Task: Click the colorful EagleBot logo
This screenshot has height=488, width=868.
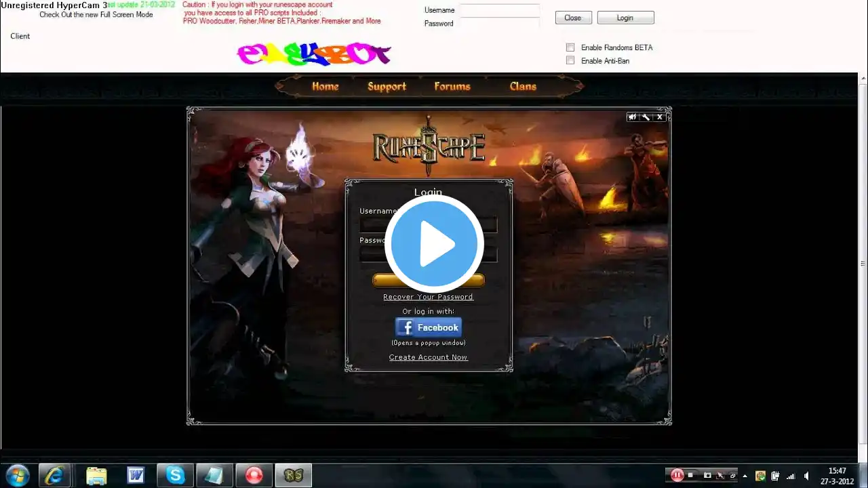Action: (x=314, y=54)
